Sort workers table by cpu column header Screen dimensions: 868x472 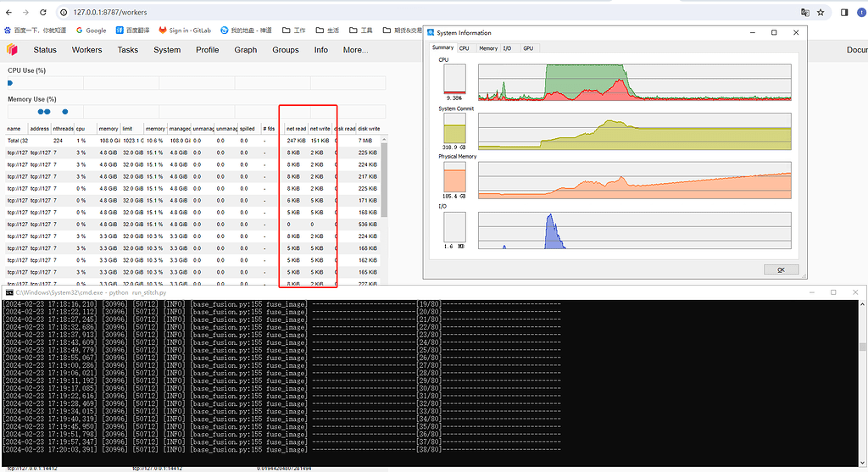[81, 129]
